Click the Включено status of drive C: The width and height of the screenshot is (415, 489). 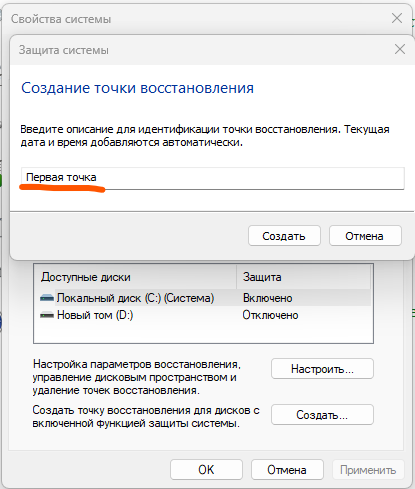coord(267,298)
